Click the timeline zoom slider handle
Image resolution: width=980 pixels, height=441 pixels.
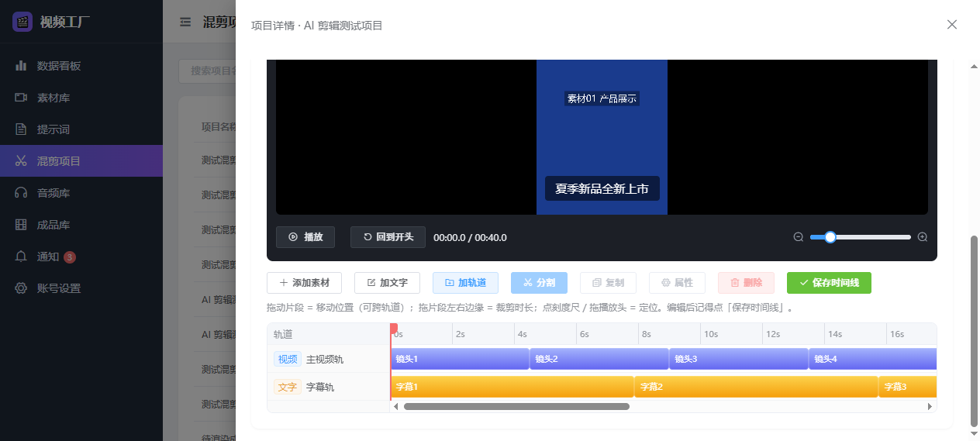[x=830, y=237]
